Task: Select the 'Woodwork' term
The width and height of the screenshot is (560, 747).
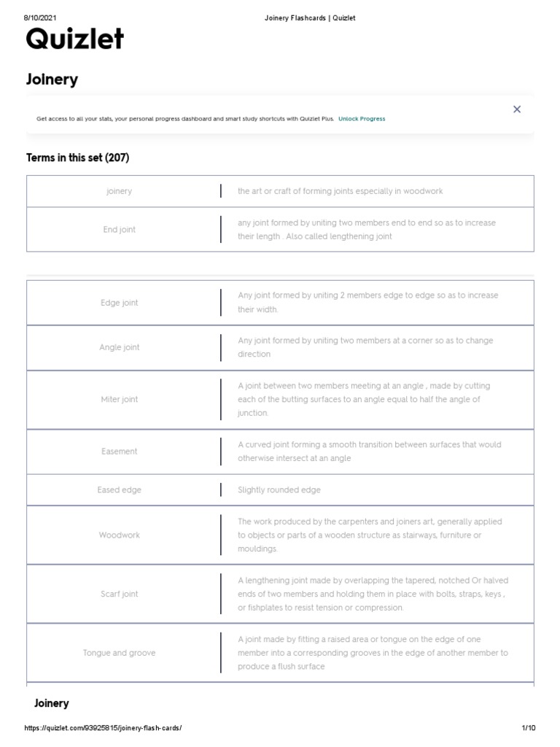Action: pyautogui.click(x=120, y=535)
